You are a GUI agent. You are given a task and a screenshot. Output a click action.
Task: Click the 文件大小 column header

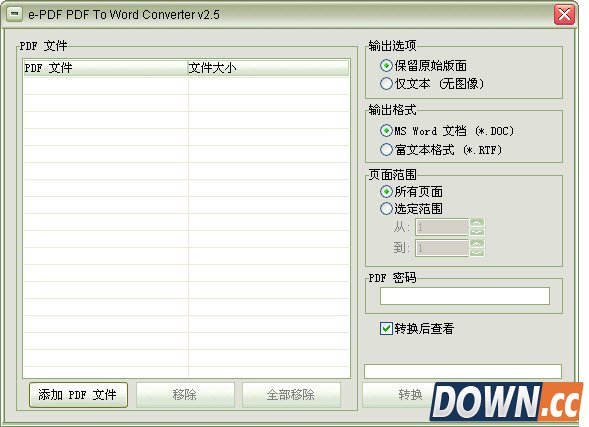click(268, 68)
